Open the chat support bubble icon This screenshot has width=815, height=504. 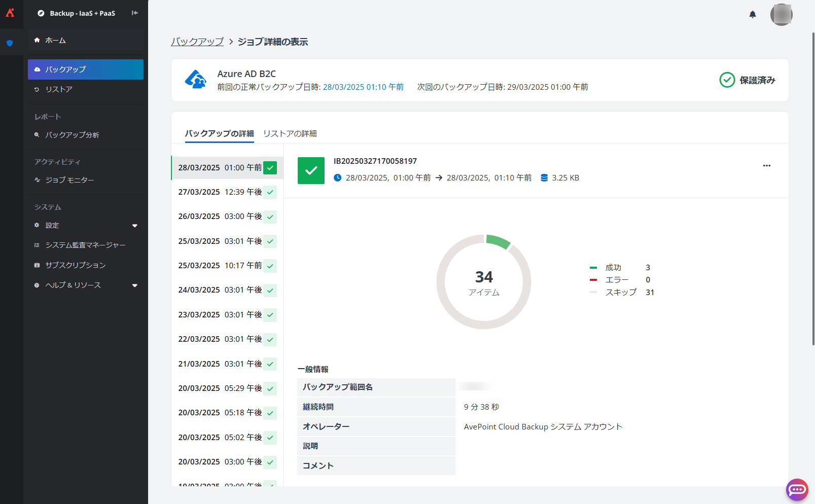point(797,489)
